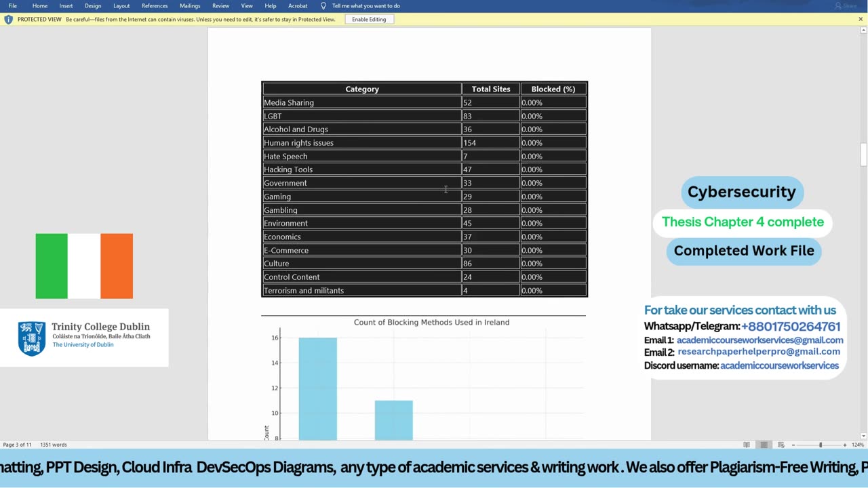Click the chart title Count of Blocking Methods
The width and height of the screenshot is (868, 488).
pos(431,322)
